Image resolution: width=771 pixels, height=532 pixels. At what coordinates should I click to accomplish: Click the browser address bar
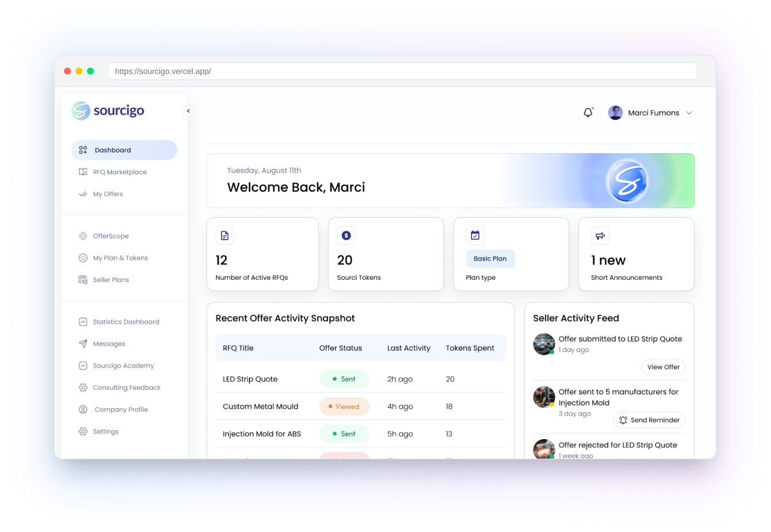402,71
